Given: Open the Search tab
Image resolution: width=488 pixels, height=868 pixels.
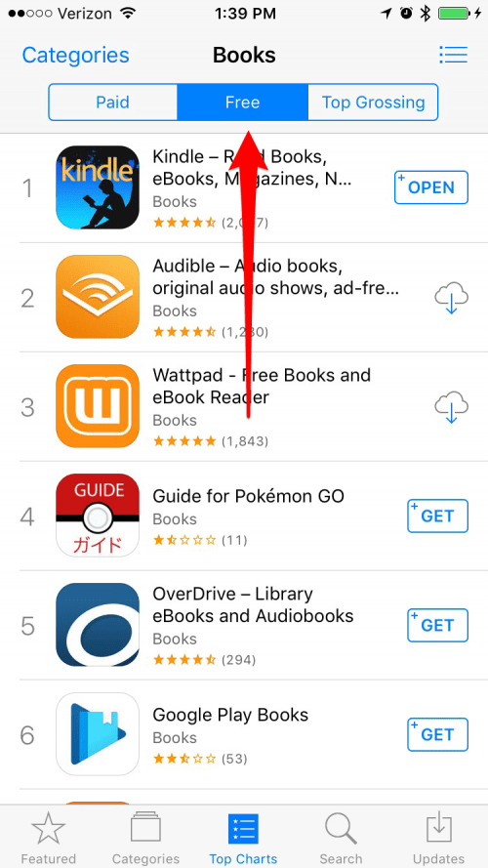Looking at the screenshot, I should coord(341,838).
